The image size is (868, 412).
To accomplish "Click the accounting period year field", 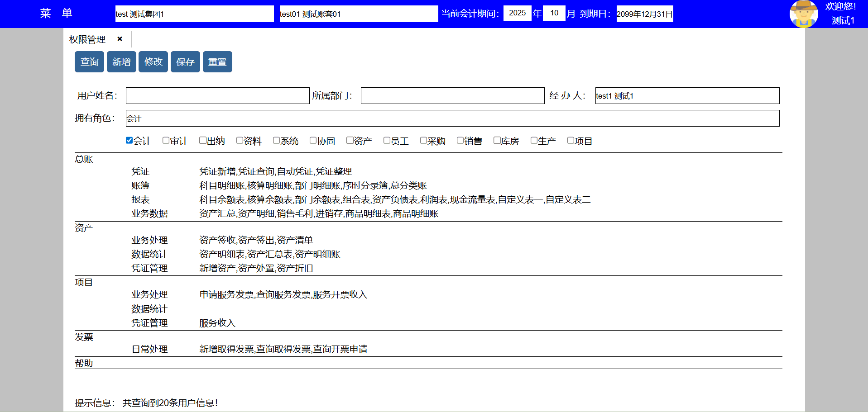I will tap(517, 13).
